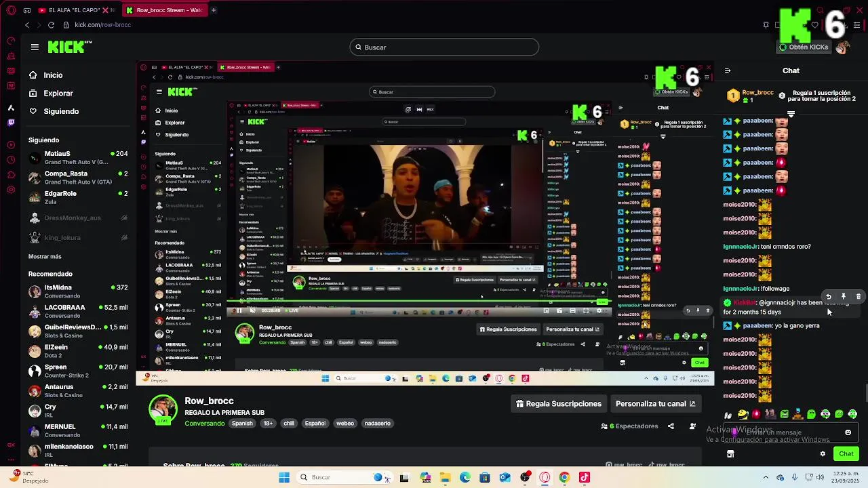Select Row_brocc Stream browser tab
868x488 pixels.
pyautogui.click(x=165, y=10)
